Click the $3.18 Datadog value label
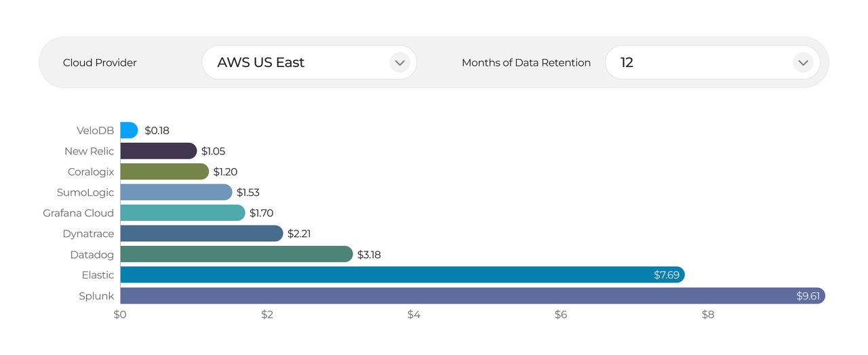This screenshot has width=868, height=355. pos(369,255)
